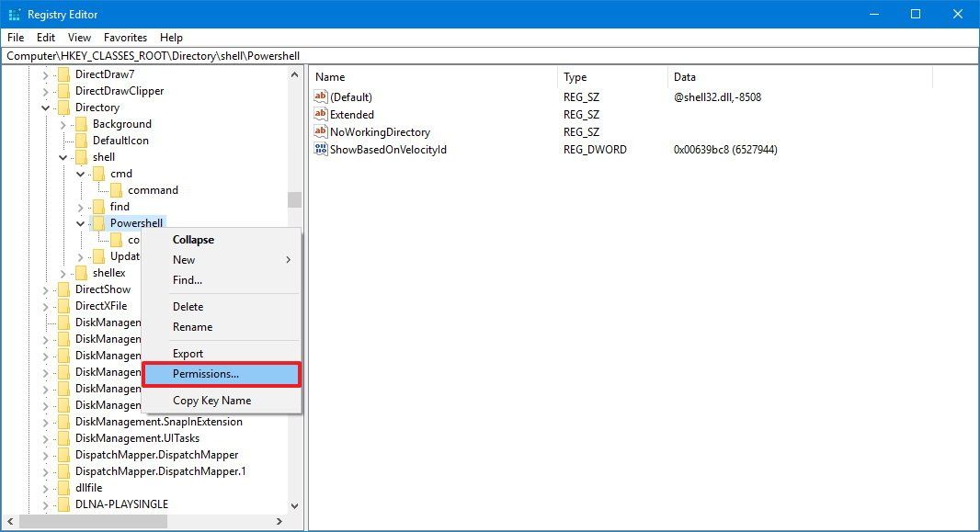Select the command subkey under cmd

[153, 189]
